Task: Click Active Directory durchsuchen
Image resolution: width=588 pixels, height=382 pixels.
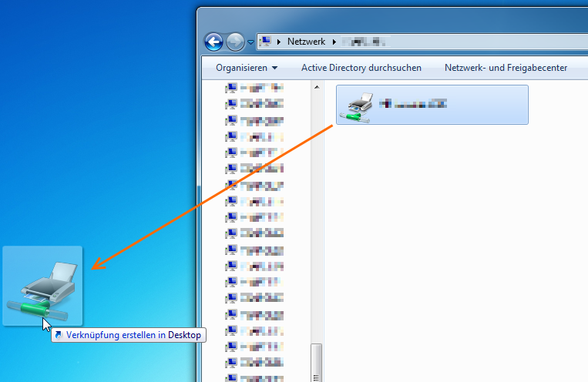Action: click(361, 68)
